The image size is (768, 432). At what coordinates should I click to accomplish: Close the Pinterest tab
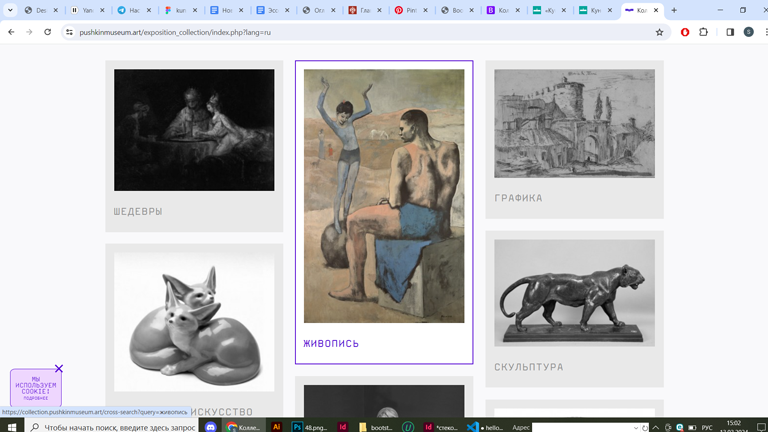tap(425, 10)
